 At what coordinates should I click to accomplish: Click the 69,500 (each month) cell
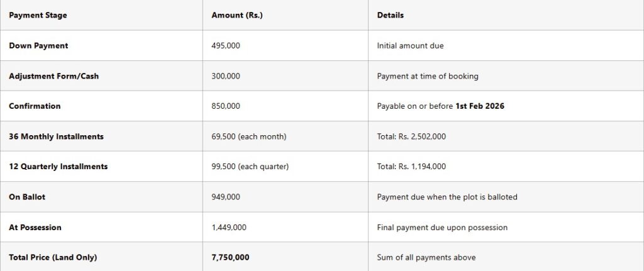[249, 136]
